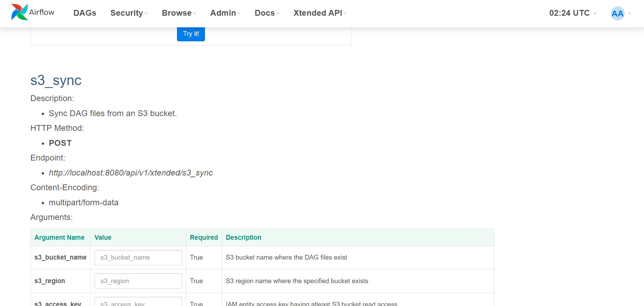Click the multipart/form-data text

pos(84,203)
